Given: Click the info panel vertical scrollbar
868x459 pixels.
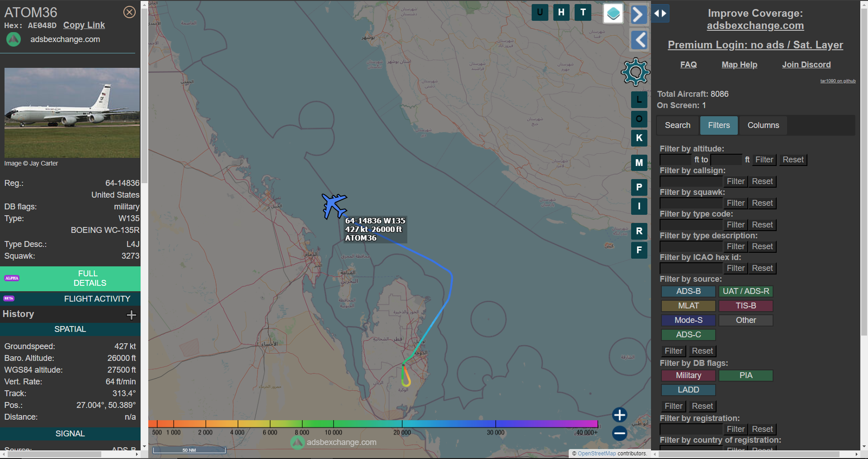Looking at the screenshot, I should [144, 95].
